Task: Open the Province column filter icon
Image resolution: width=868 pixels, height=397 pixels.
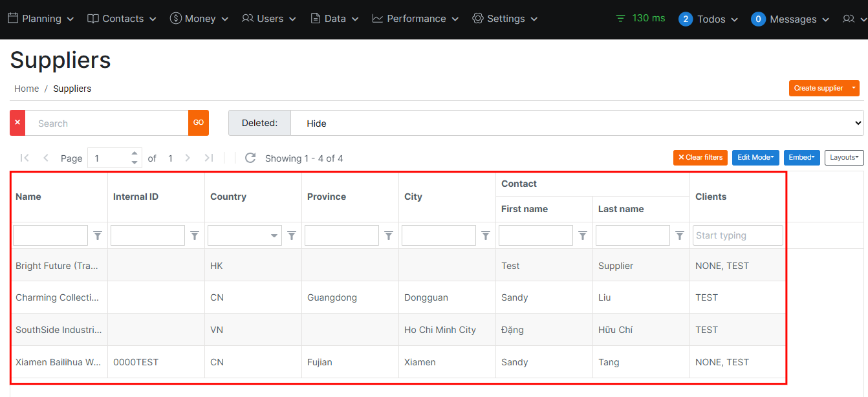Action: [x=389, y=236]
